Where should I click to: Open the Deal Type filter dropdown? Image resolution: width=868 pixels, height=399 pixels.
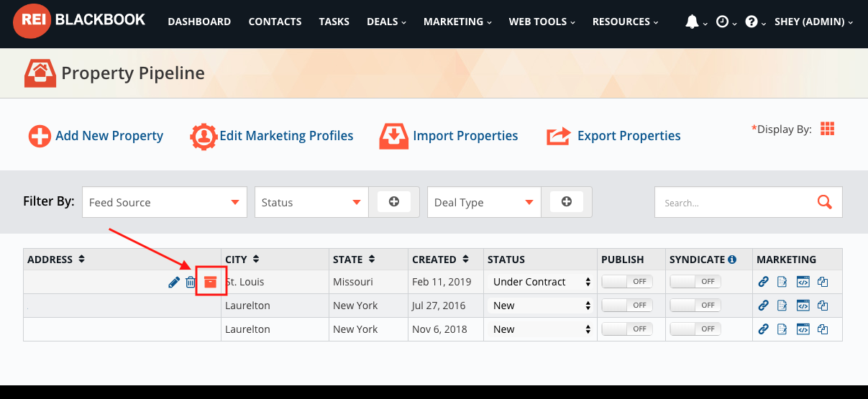click(x=484, y=202)
